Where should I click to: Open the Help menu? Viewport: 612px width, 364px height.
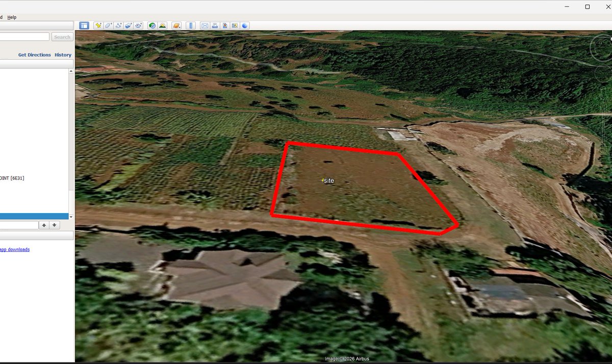(x=12, y=17)
